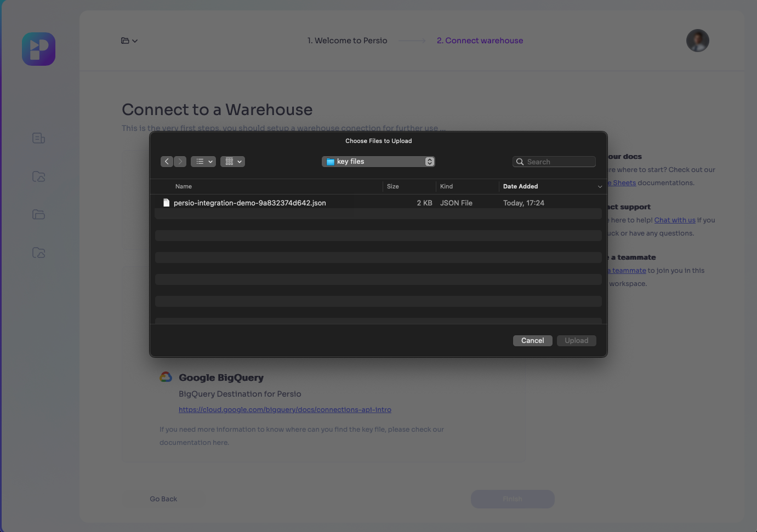Click the JSON file's document icon
The height and width of the screenshot is (532, 757).
coord(166,203)
